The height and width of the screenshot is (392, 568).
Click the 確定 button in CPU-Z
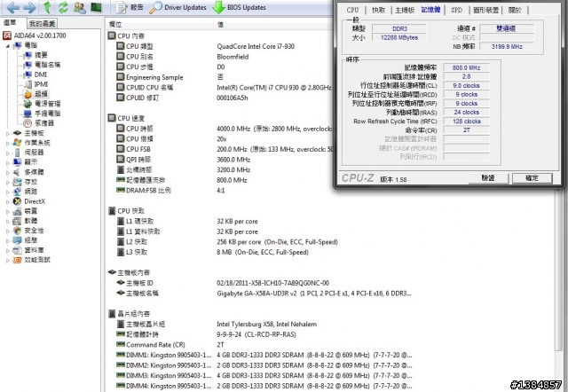(x=532, y=178)
